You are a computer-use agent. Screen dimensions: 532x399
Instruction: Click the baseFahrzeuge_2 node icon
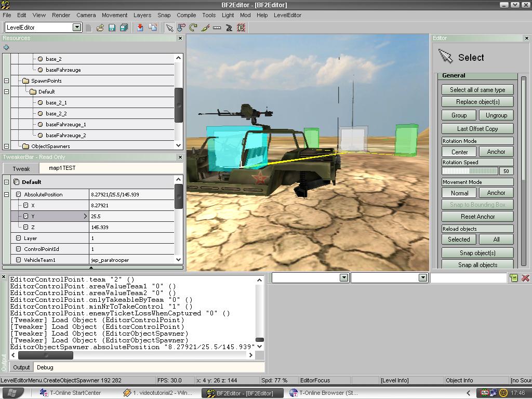pos(41,135)
